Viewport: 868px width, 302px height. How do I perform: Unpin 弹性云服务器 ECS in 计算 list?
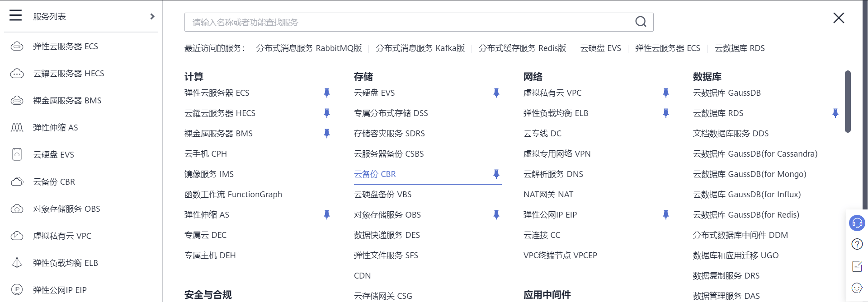(327, 93)
